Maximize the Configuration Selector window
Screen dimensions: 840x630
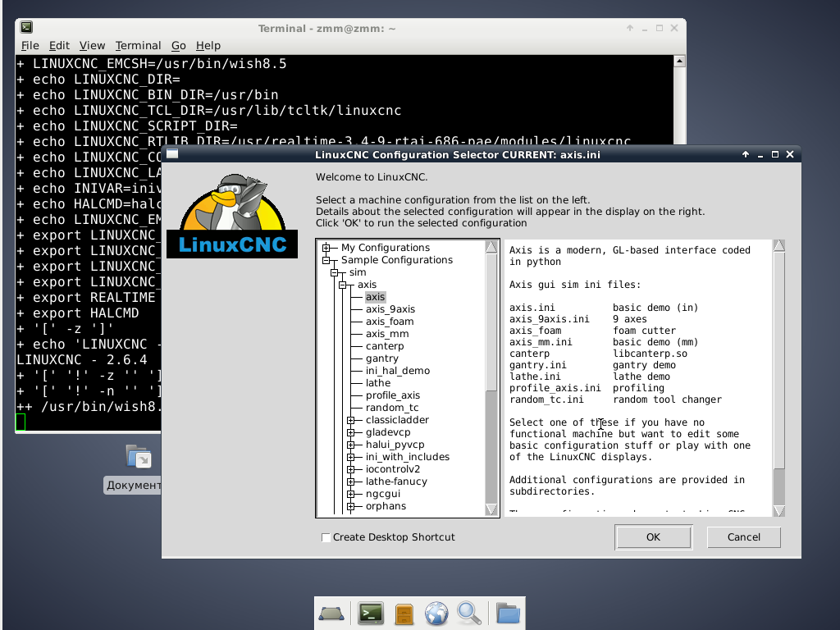click(x=774, y=154)
